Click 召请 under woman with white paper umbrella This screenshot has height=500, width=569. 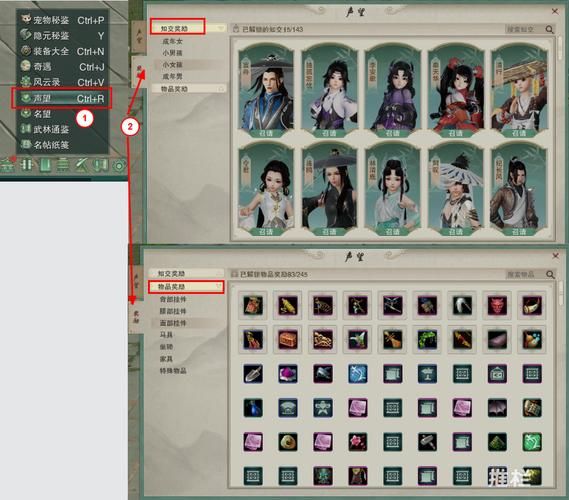click(x=455, y=231)
